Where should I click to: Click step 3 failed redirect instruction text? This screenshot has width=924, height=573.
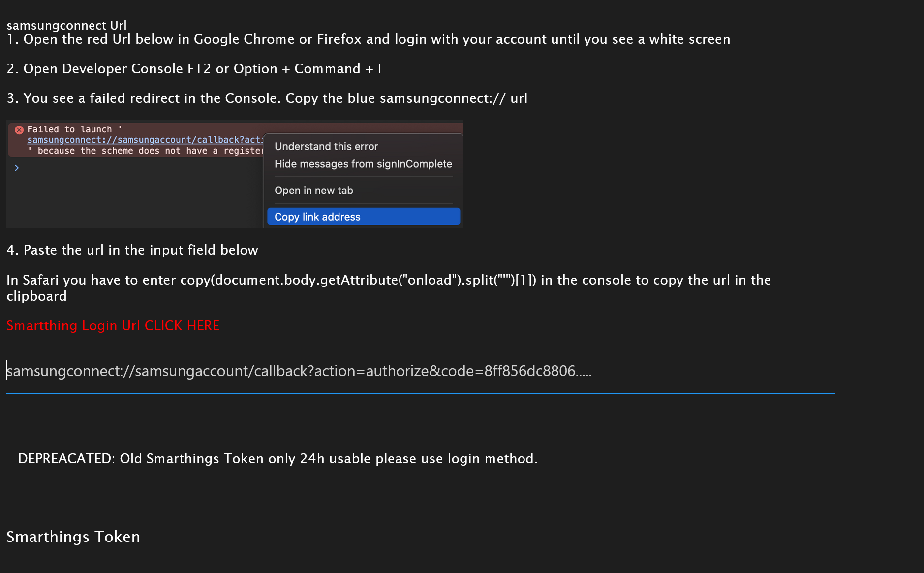click(267, 98)
